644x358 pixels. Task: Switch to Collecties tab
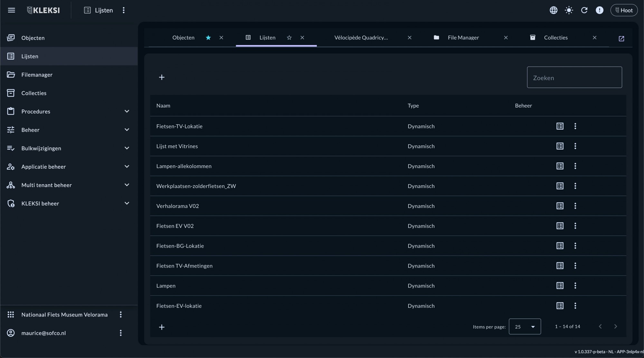click(x=556, y=38)
